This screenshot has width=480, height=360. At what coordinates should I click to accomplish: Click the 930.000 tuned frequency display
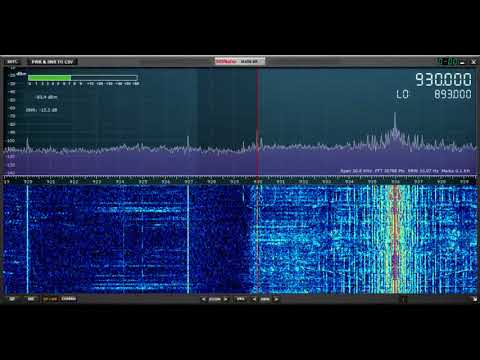coord(443,80)
